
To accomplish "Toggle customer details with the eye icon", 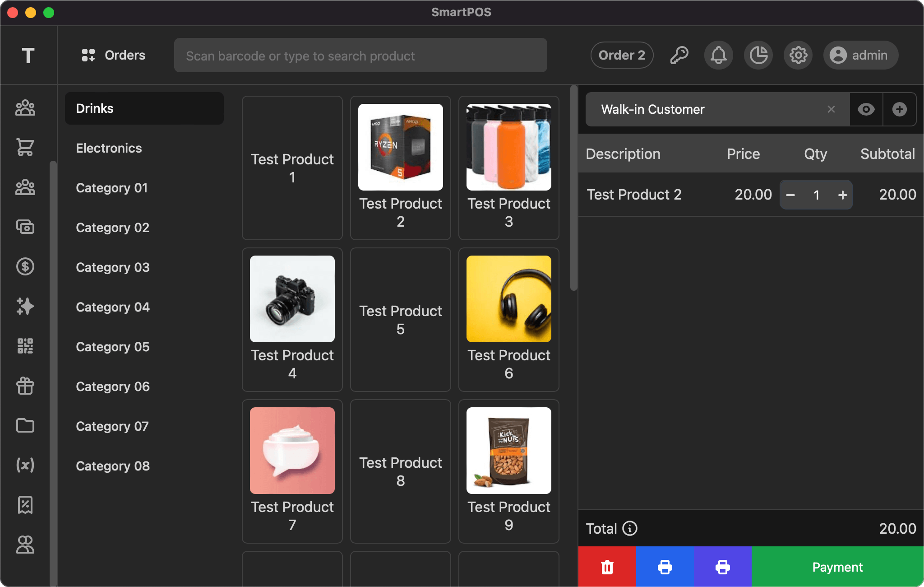I will coord(865,109).
